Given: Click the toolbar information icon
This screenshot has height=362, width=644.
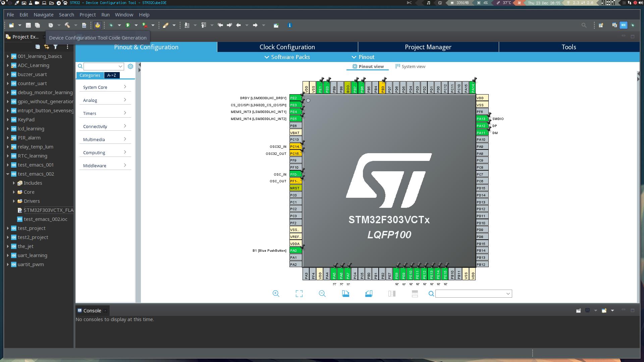Looking at the screenshot, I should pos(290,25).
